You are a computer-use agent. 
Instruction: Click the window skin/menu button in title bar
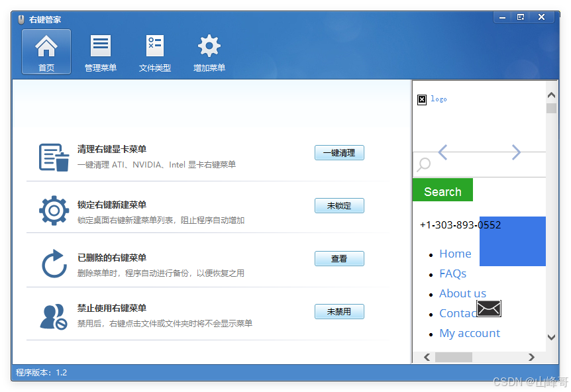(x=521, y=17)
